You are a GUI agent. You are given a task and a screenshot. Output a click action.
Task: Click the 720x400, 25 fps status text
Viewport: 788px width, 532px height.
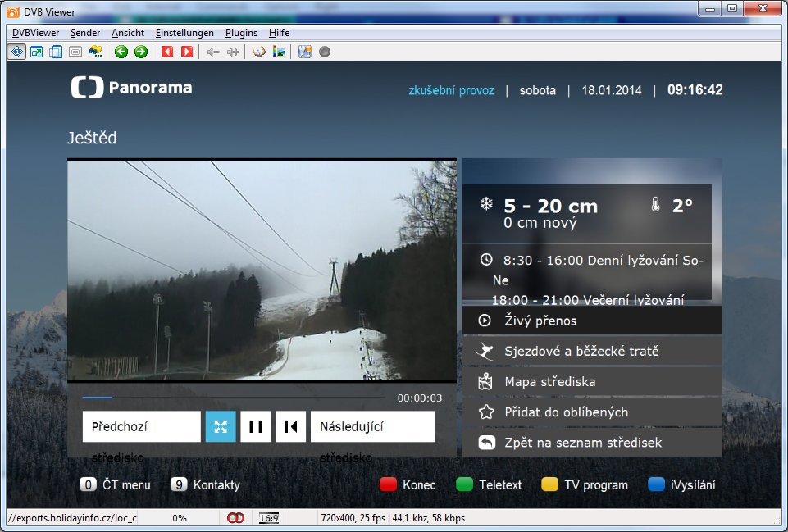click(393, 518)
